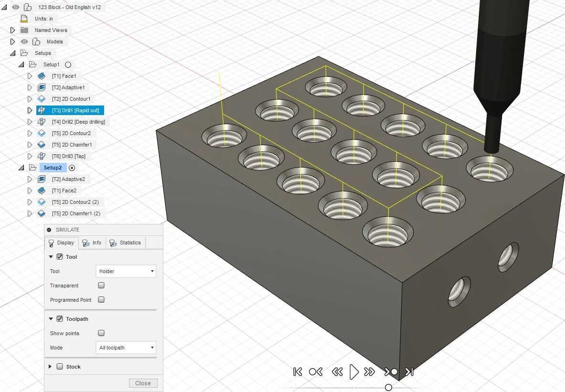Step backward in simulation
This screenshot has width=565, height=392.
pyautogui.click(x=337, y=372)
